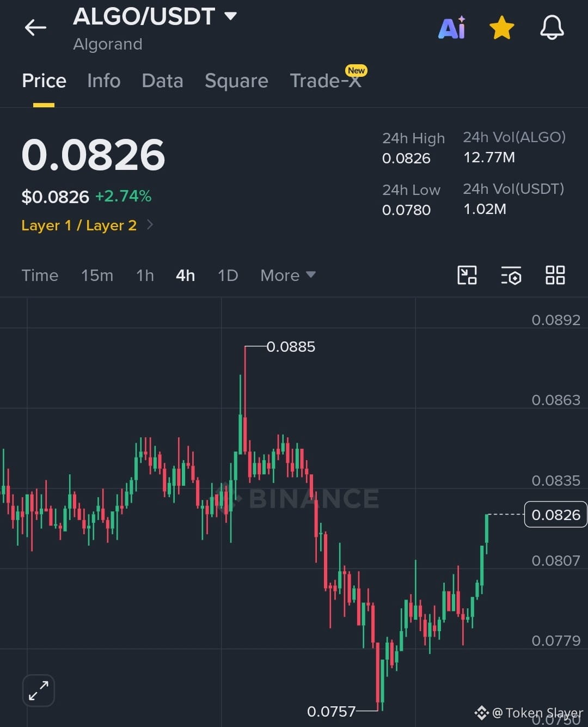Screen dimensions: 588x727
Task: Click the $0.0826 fiat price
Action: click(x=55, y=197)
